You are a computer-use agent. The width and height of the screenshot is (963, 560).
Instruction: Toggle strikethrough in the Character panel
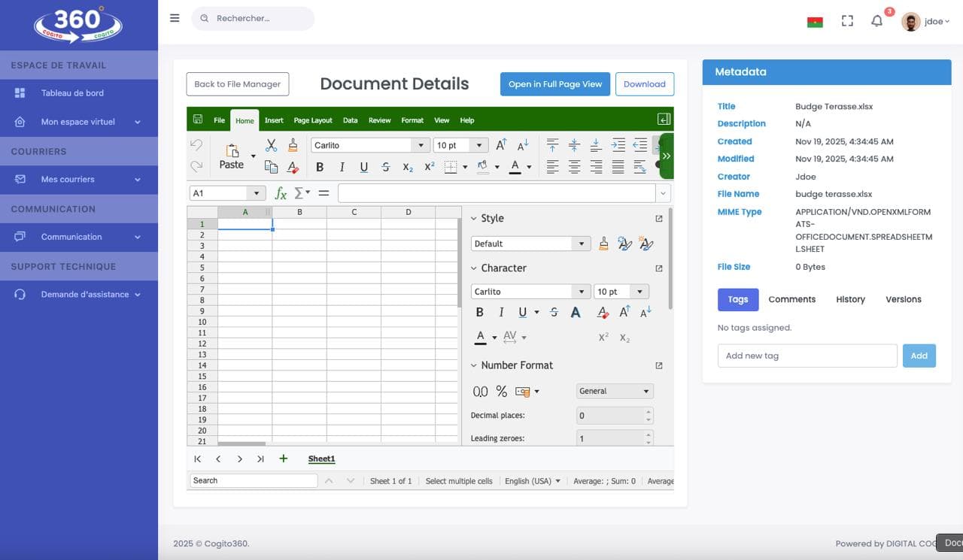(x=554, y=312)
